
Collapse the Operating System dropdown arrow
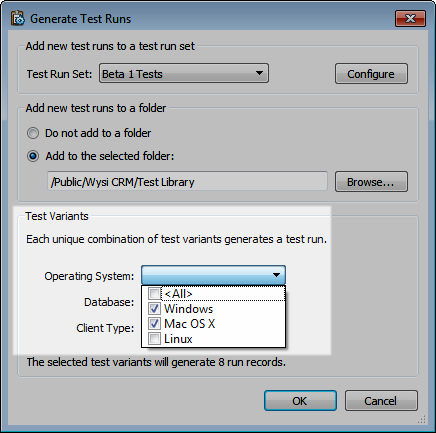coord(276,275)
